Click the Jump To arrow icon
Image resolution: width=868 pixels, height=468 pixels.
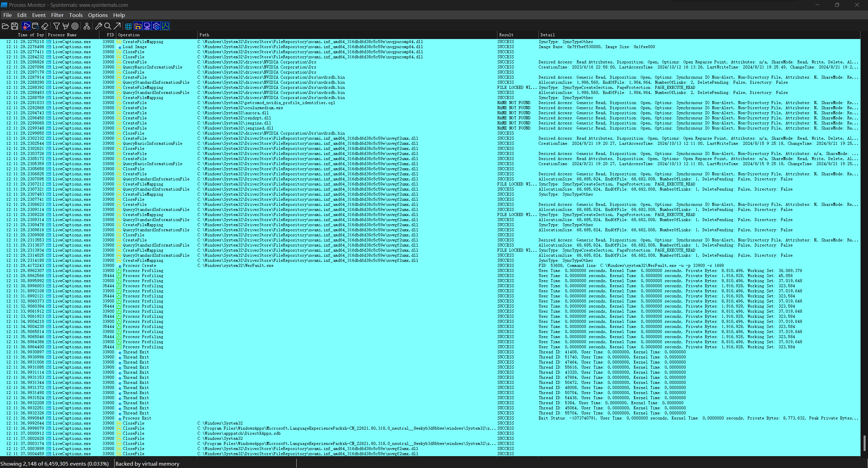[117, 26]
